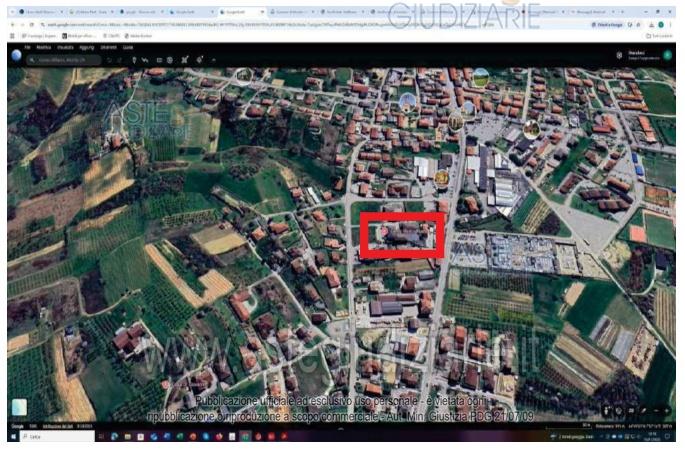Image resolution: width=685 pixels, height=450 pixels.
Task: Click the undo arrow in the toolbar
Action: tap(109, 60)
